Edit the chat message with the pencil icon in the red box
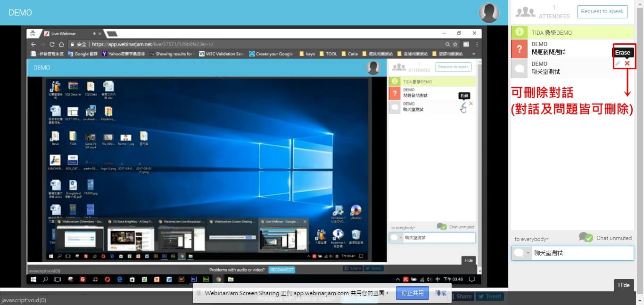This screenshot has height=305, width=644. [618, 64]
